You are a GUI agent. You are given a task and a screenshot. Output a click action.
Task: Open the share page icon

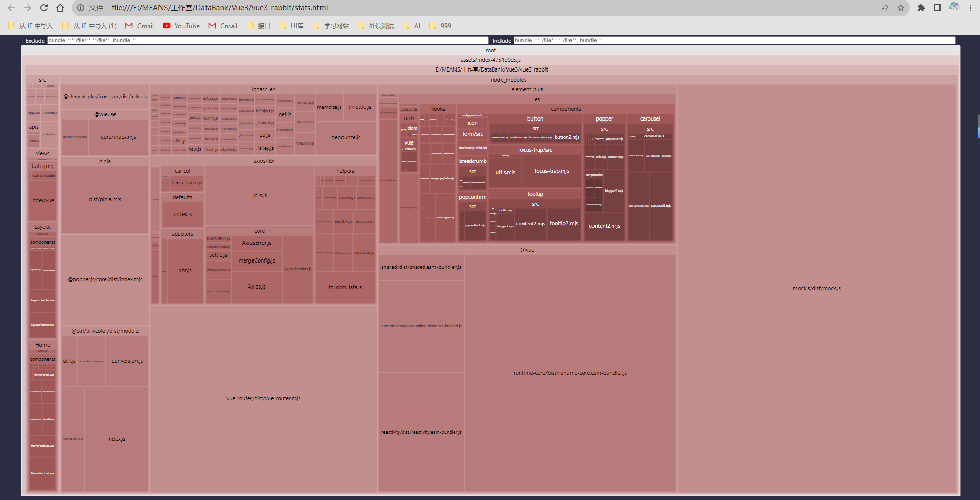click(x=884, y=8)
